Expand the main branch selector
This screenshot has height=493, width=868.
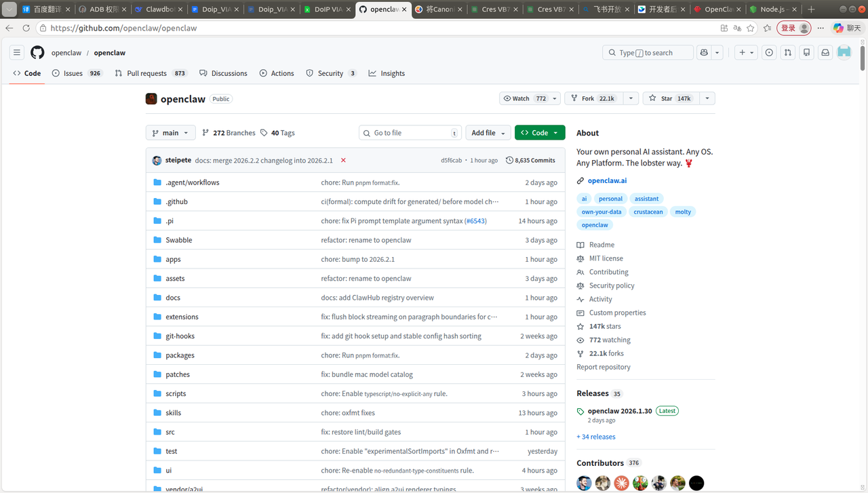point(170,133)
